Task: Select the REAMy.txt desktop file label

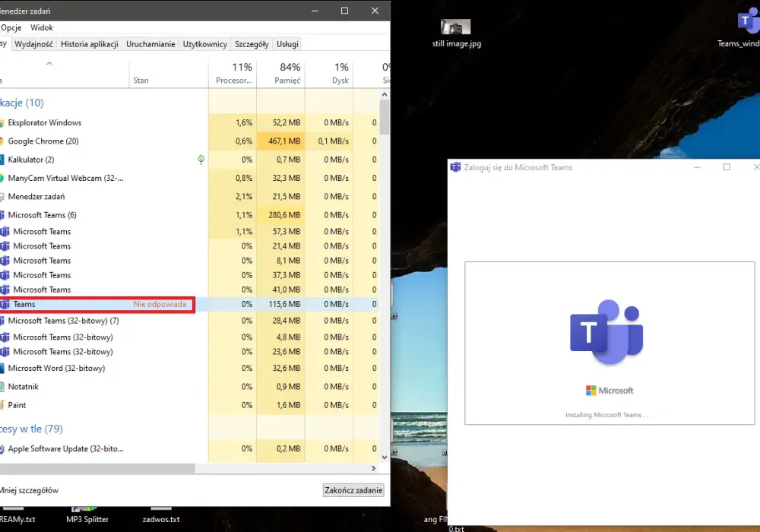Action: 17,519
